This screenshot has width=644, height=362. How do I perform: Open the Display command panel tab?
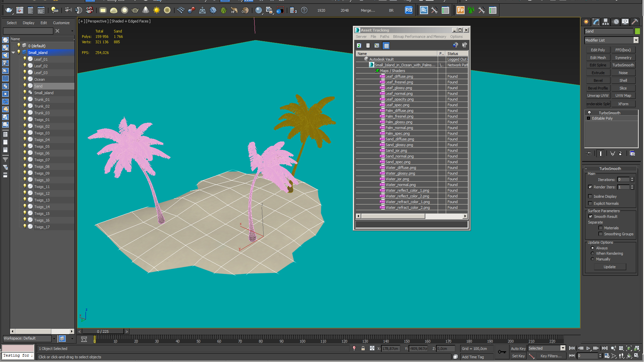(625, 22)
